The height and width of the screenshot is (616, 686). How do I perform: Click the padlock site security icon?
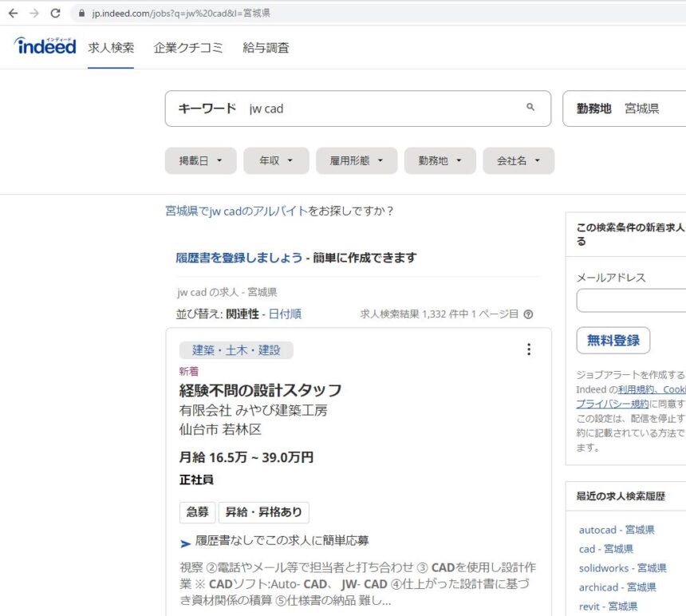(x=81, y=13)
